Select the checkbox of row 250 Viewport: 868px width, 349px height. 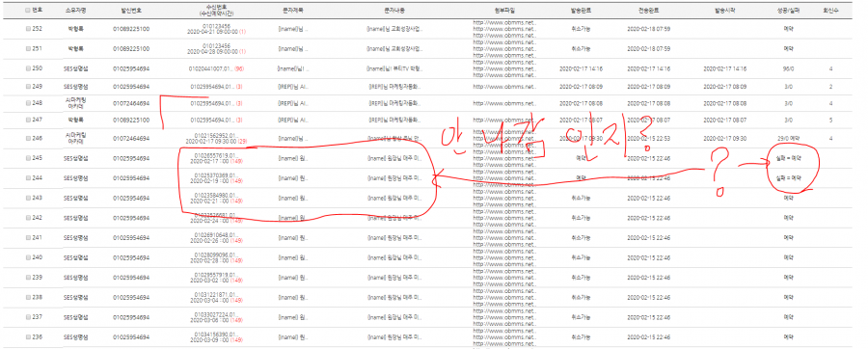click(x=28, y=68)
